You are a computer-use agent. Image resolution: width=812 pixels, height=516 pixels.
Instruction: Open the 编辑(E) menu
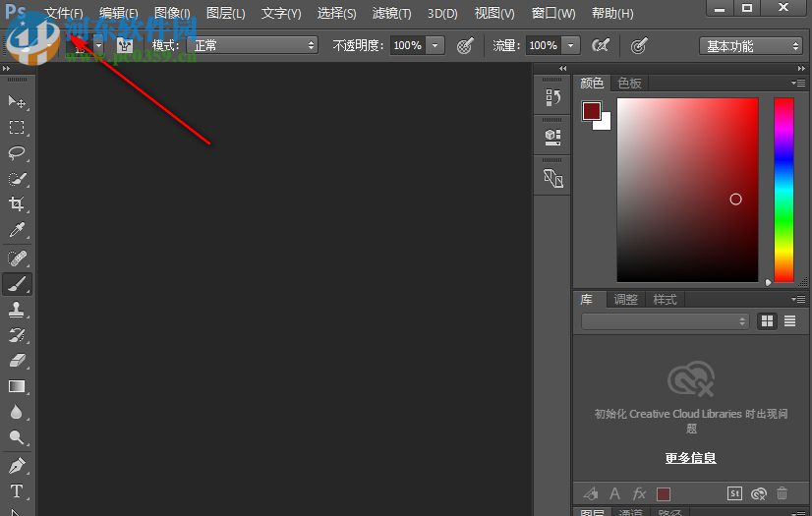pyautogui.click(x=119, y=14)
